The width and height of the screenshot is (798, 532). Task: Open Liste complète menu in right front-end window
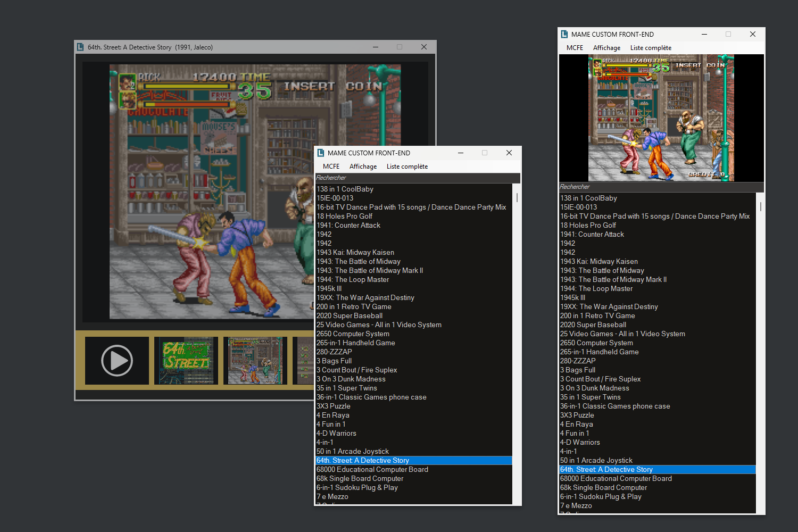651,48
